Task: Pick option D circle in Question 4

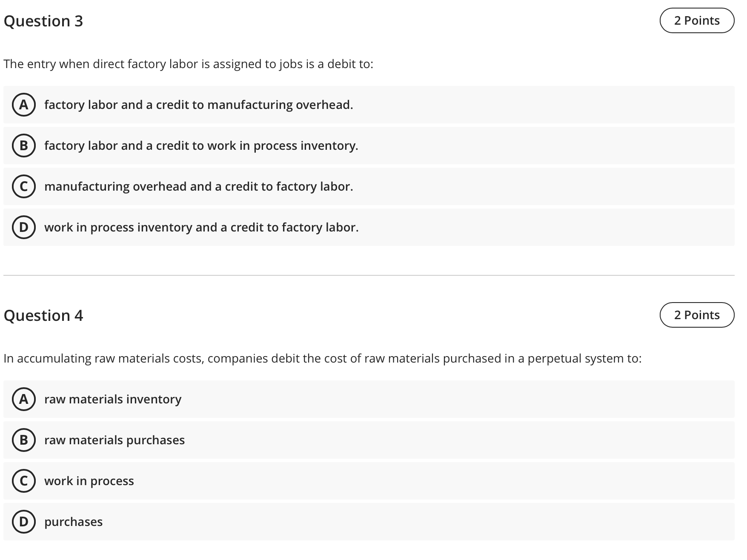Action: (x=24, y=522)
